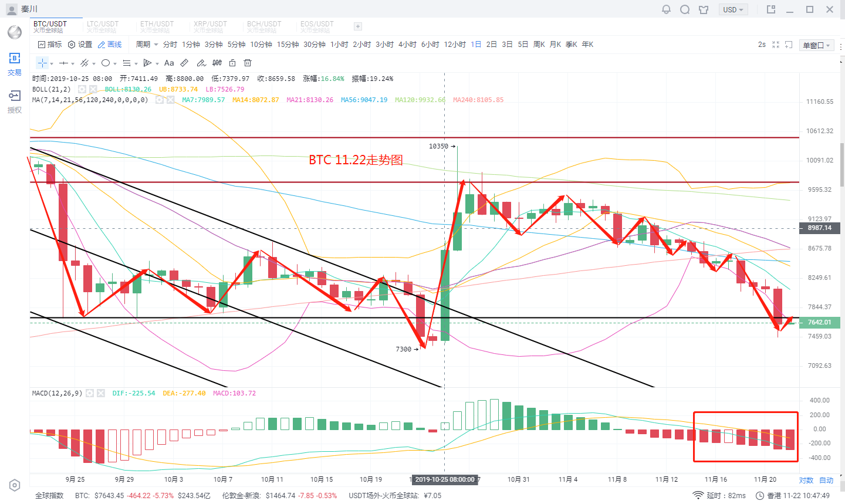
Task: Open the hexagon settings icon at sidebar bottom
Action: click(15, 485)
